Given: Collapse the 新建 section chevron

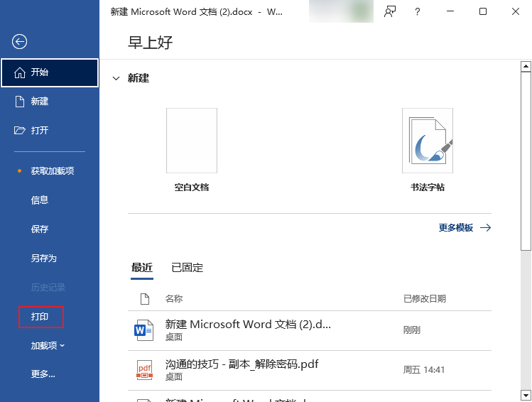Looking at the screenshot, I should (x=116, y=78).
